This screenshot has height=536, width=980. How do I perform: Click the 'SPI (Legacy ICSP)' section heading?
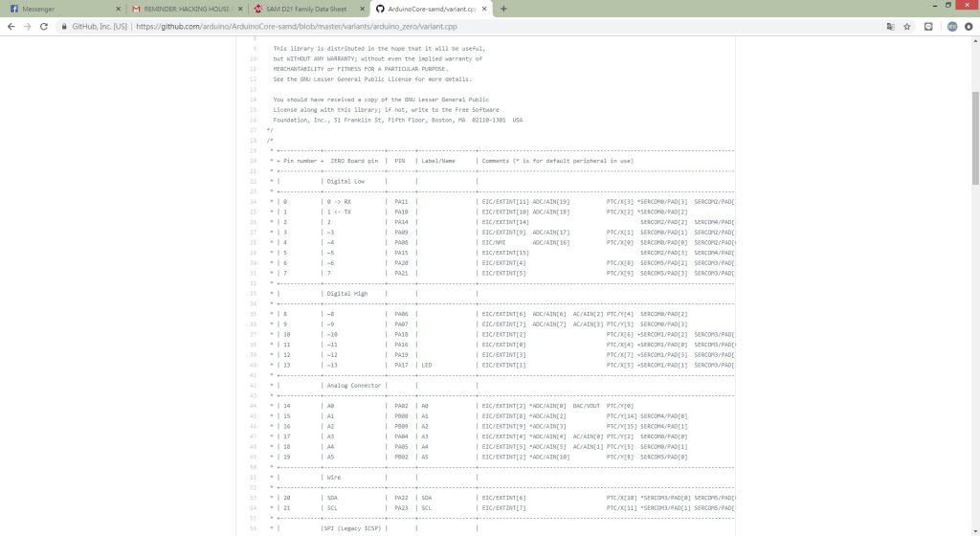[x=352, y=528]
